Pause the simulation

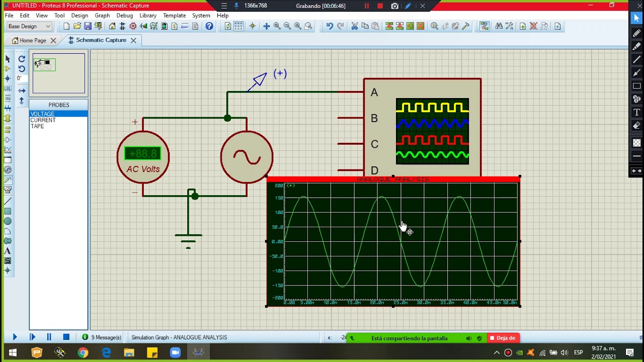(x=49, y=337)
